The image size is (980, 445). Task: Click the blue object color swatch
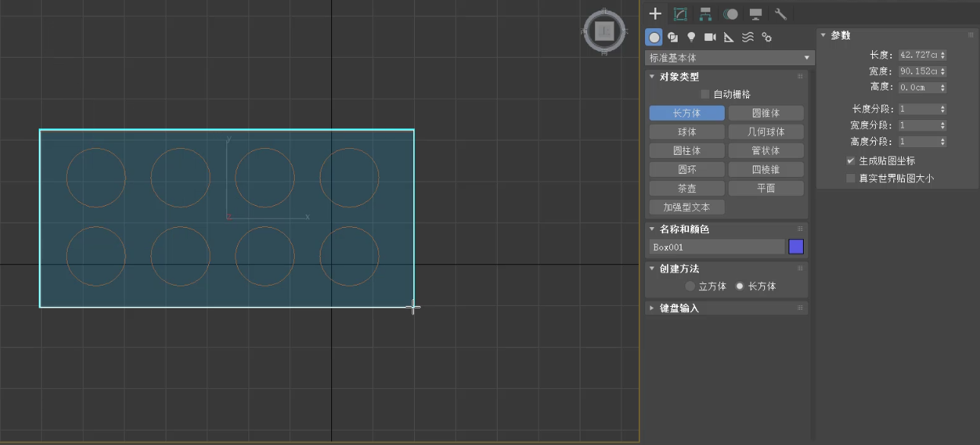click(x=795, y=247)
